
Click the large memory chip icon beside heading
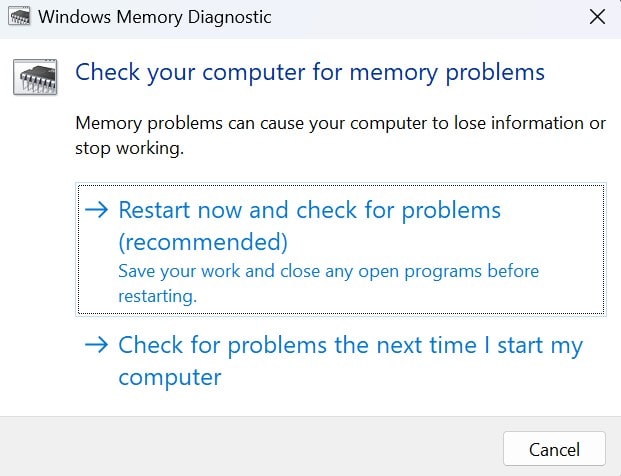pyautogui.click(x=36, y=77)
